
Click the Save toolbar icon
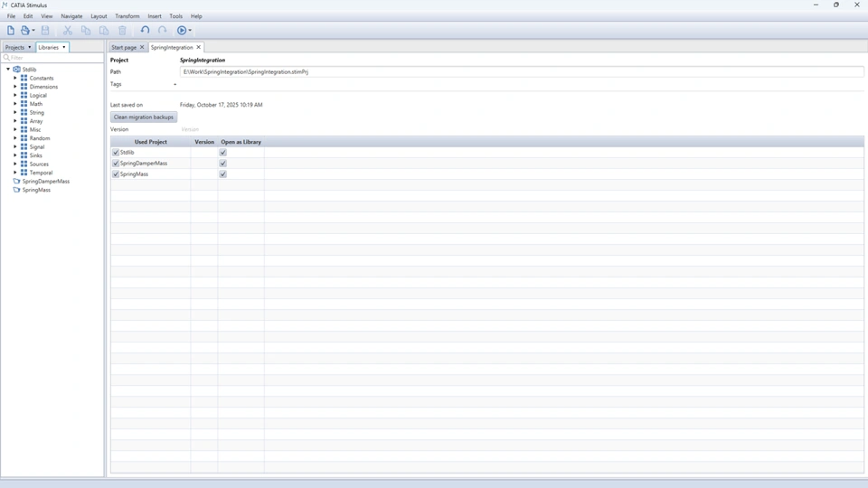[x=45, y=31]
